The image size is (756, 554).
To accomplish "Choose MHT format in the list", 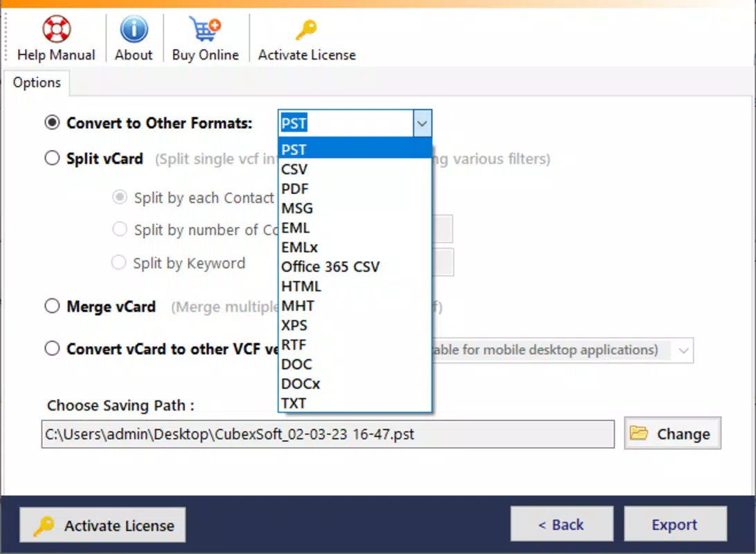I will [x=355, y=305].
